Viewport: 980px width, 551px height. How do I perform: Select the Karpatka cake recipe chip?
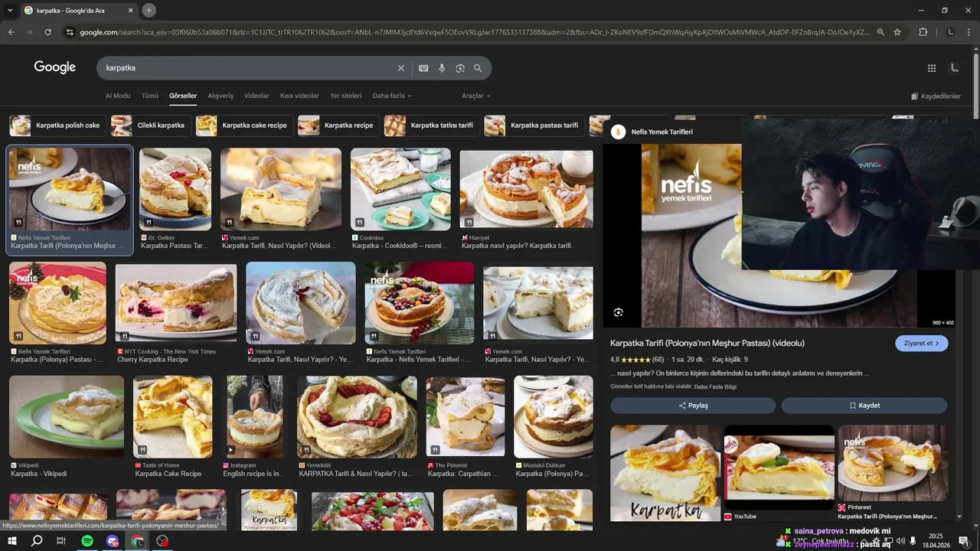[x=244, y=126]
